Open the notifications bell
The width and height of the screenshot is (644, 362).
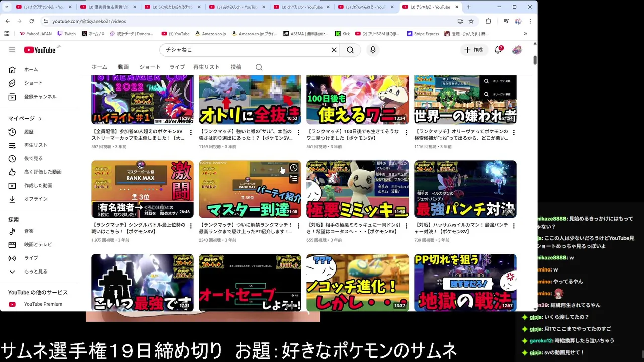[498, 50]
